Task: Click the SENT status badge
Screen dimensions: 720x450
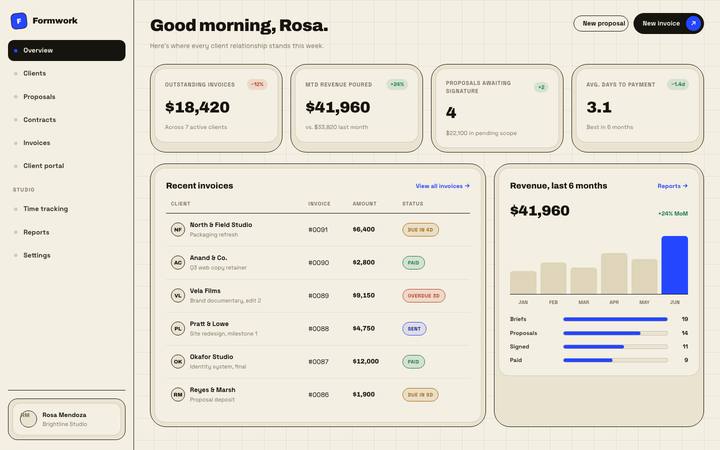Action: (414, 329)
